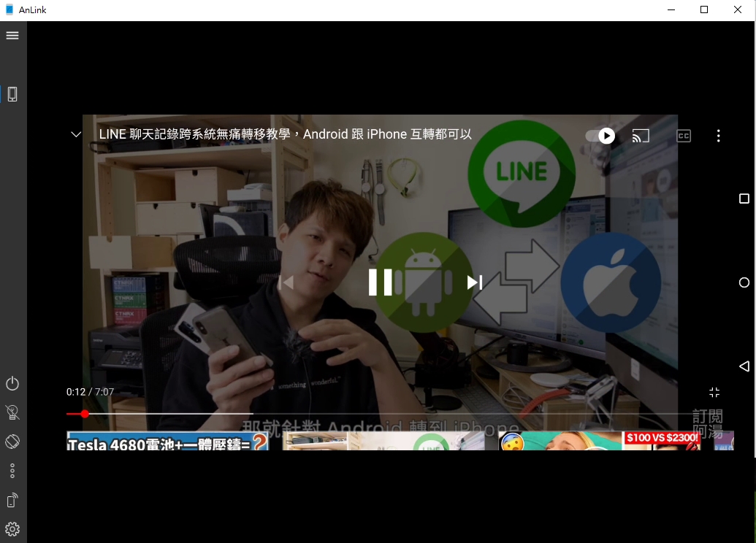Toggle closed captions CC button
This screenshot has height=543, width=756.
pos(684,136)
